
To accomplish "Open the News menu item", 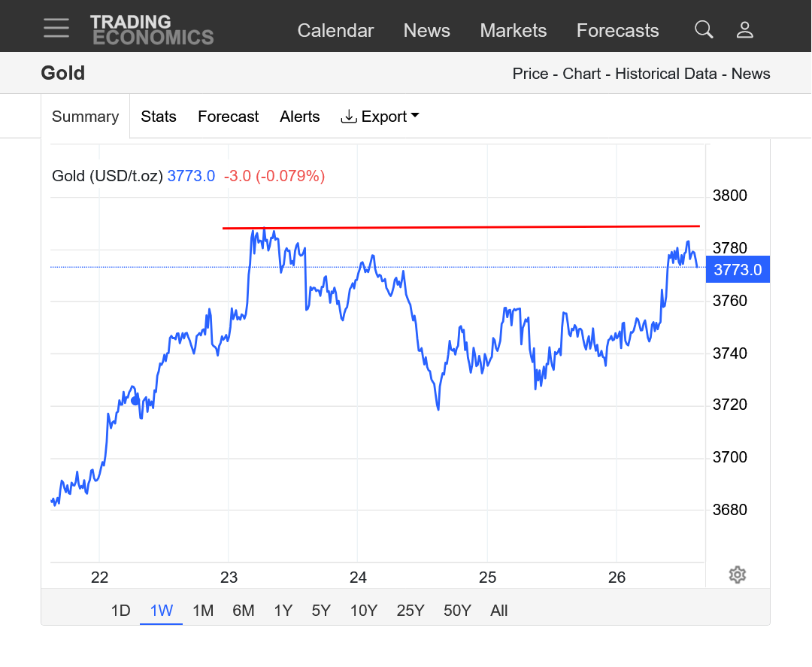I will [x=426, y=31].
